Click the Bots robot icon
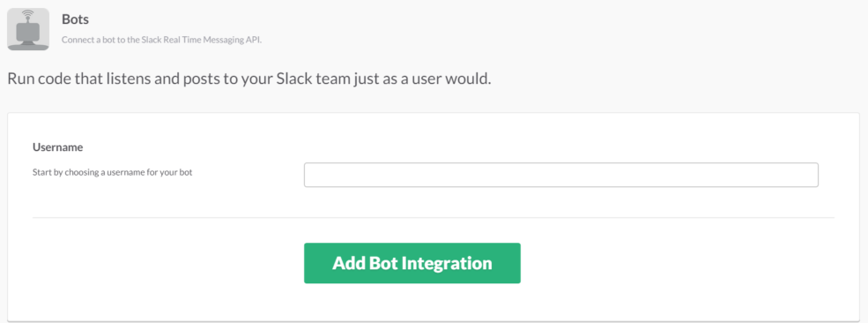 click(28, 29)
